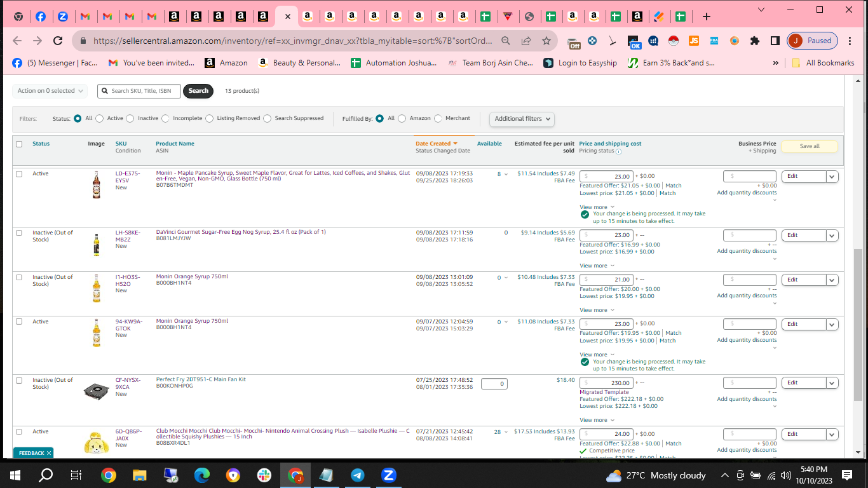
Task: Click the Search button
Action: point(198,91)
